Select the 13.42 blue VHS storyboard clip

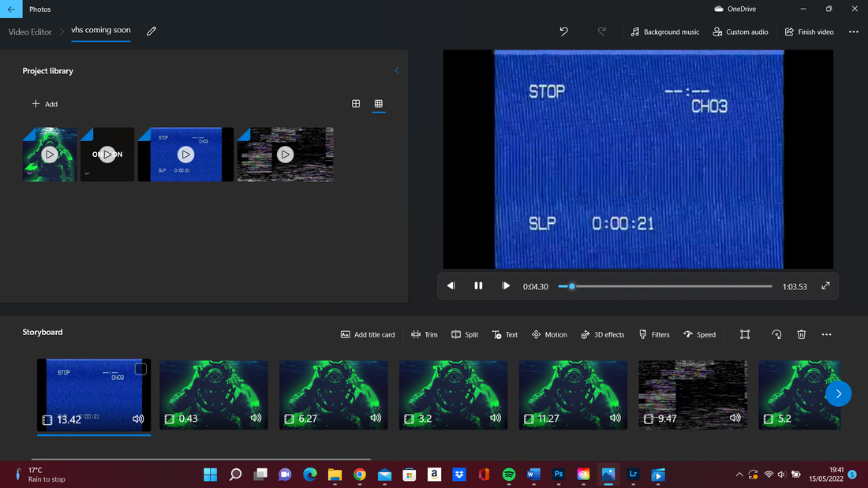(94, 395)
